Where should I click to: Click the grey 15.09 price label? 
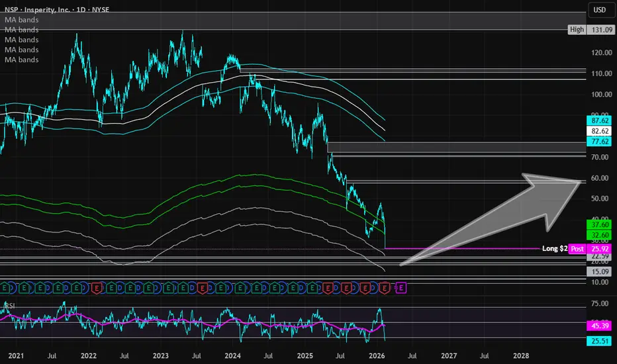click(x=599, y=271)
